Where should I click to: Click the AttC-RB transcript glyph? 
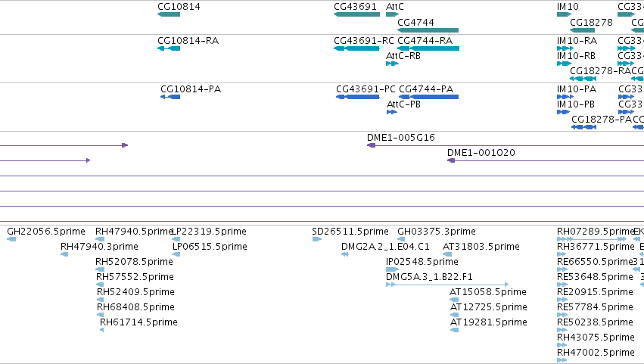[392, 64]
